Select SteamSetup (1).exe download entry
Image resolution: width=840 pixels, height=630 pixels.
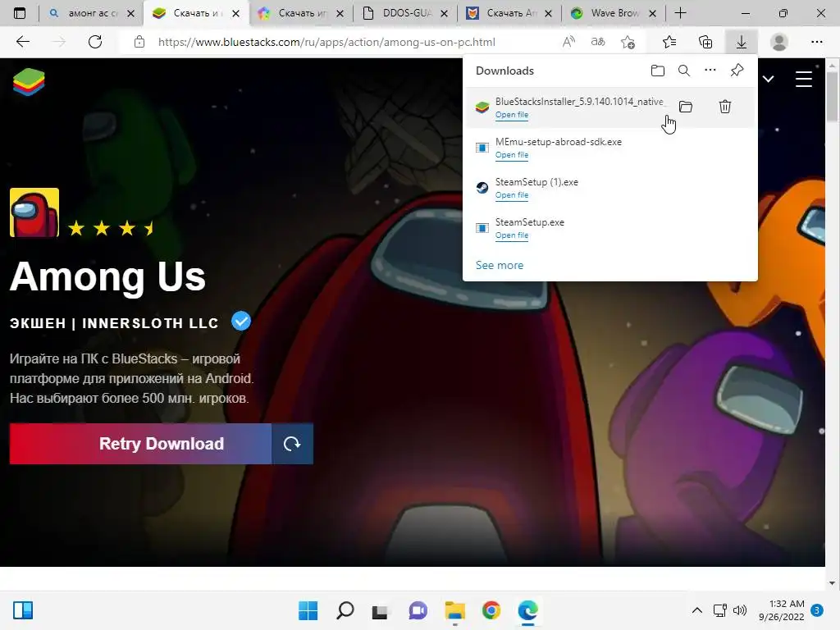click(610, 188)
